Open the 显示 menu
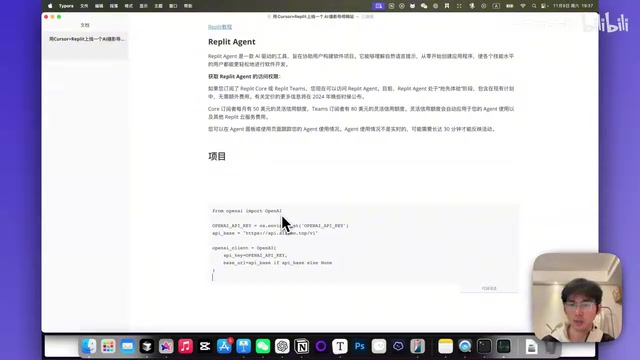The image size is (640, 360). point(144,6)
